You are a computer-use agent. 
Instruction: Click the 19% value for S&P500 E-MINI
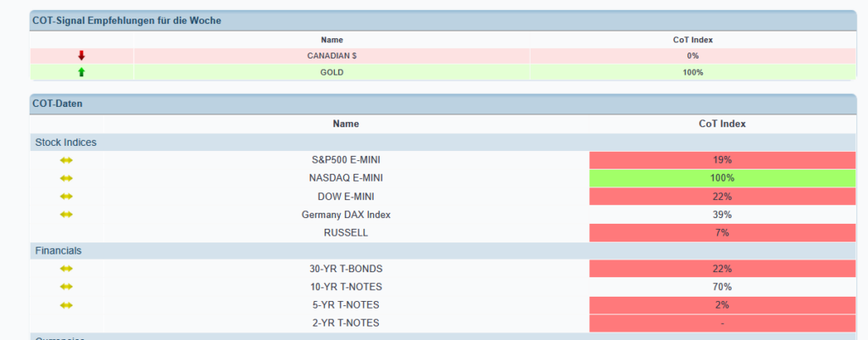coord(722,160)
